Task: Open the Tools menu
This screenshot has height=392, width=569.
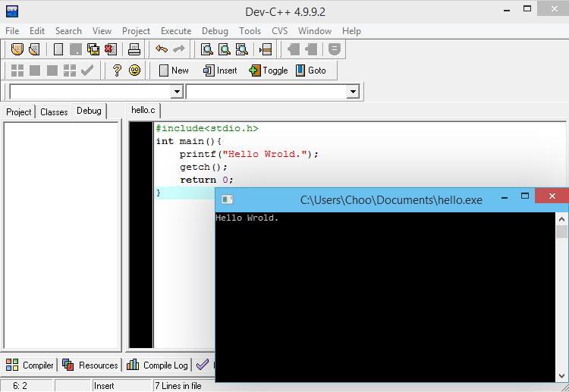Action: click(x=250, y=31)
